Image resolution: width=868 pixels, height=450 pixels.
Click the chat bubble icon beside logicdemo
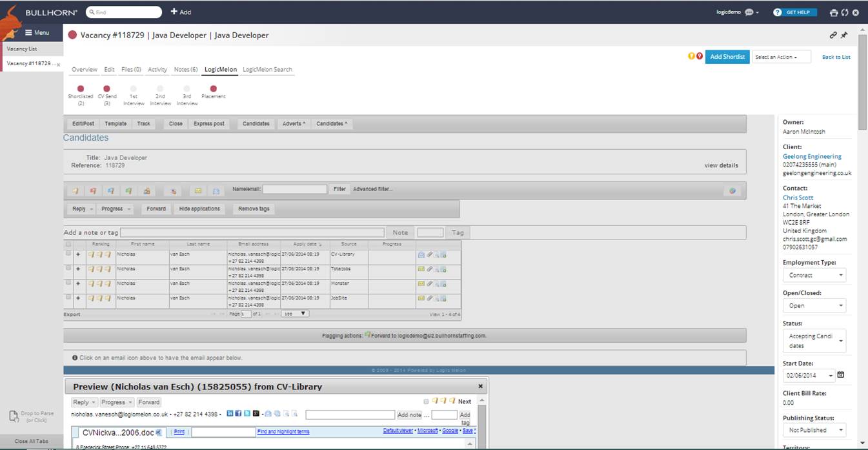tap(749, 12)
